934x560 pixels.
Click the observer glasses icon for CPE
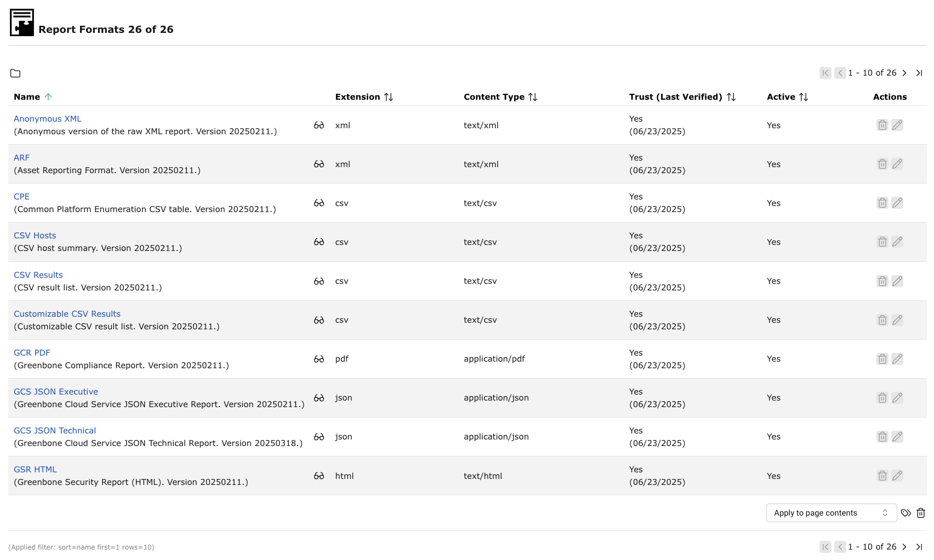tap(319, 203)
